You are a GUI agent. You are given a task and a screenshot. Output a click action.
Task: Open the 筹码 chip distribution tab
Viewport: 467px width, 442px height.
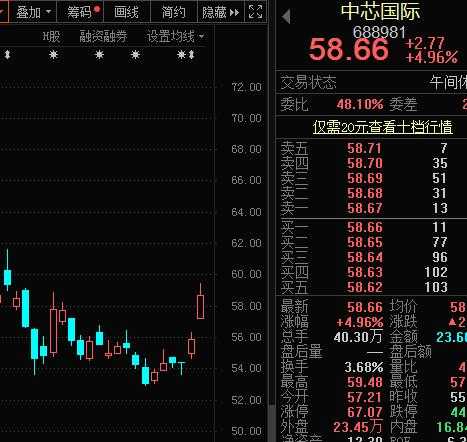(79, 12)
